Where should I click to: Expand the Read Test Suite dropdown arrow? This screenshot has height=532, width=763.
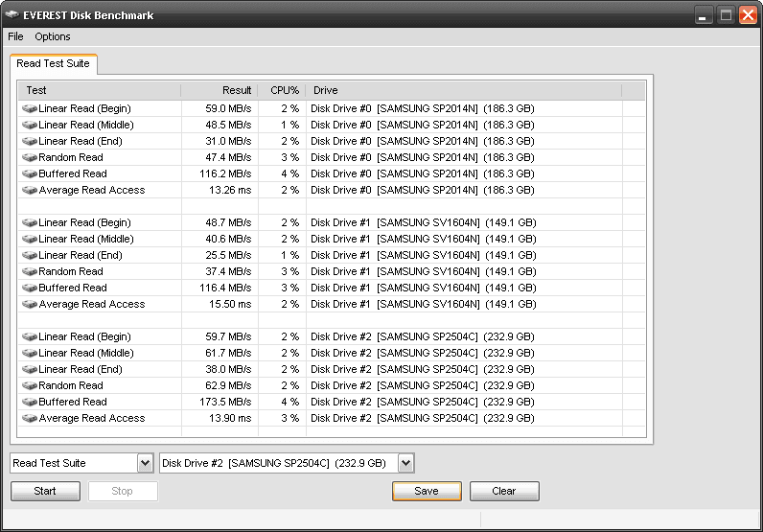[x=145, y=463]
